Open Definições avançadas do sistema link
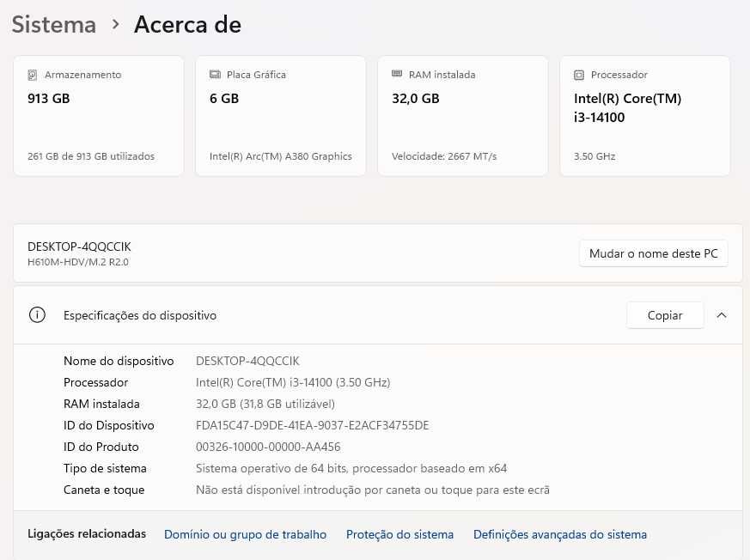The image size is (750, 560). click(560, 534)
